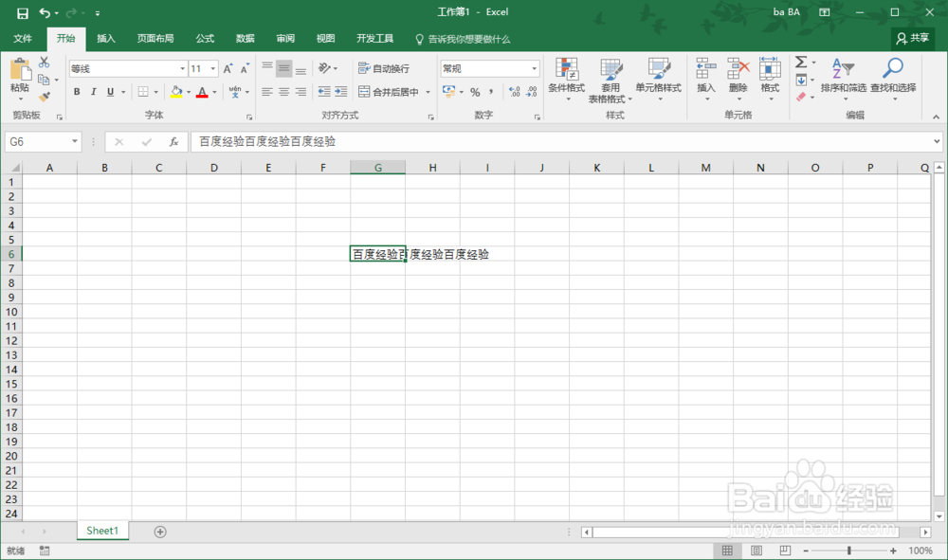
Task: Click 合并后居中 merge and center
Action: point(389,92)
